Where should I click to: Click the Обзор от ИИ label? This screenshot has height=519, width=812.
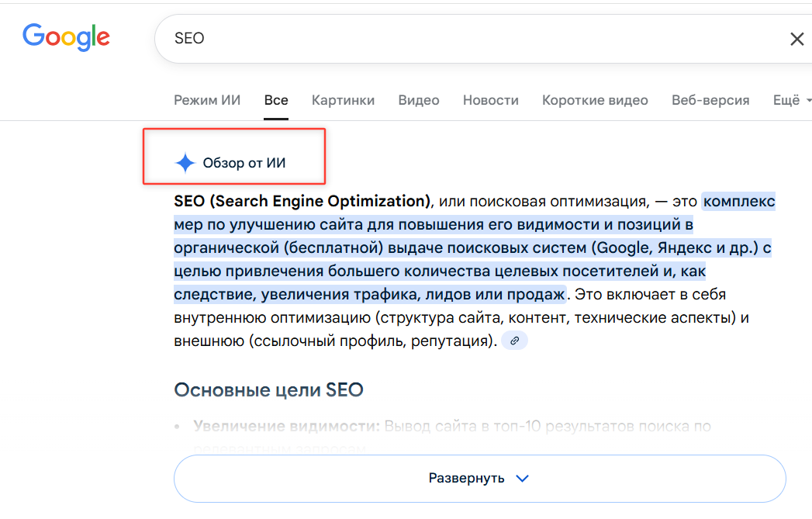(245, 162)
